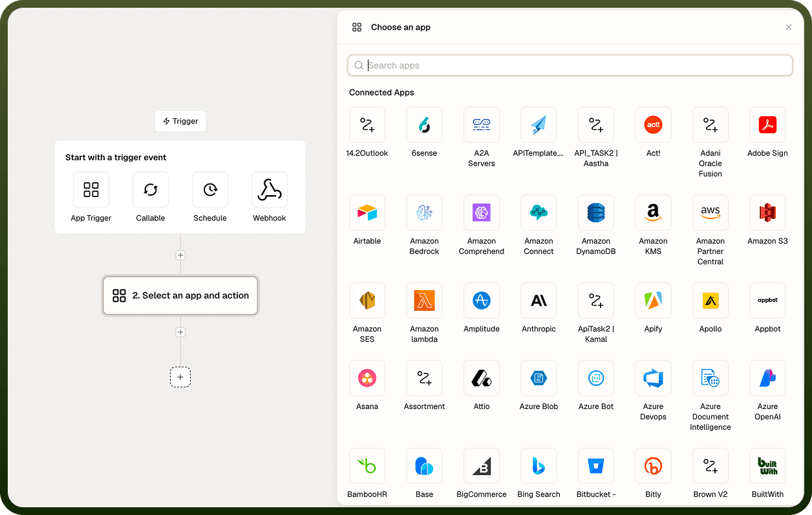812x515 pixels.
Task: Pick the API_TASK2 | Aastha app
Action: point(596,125)
